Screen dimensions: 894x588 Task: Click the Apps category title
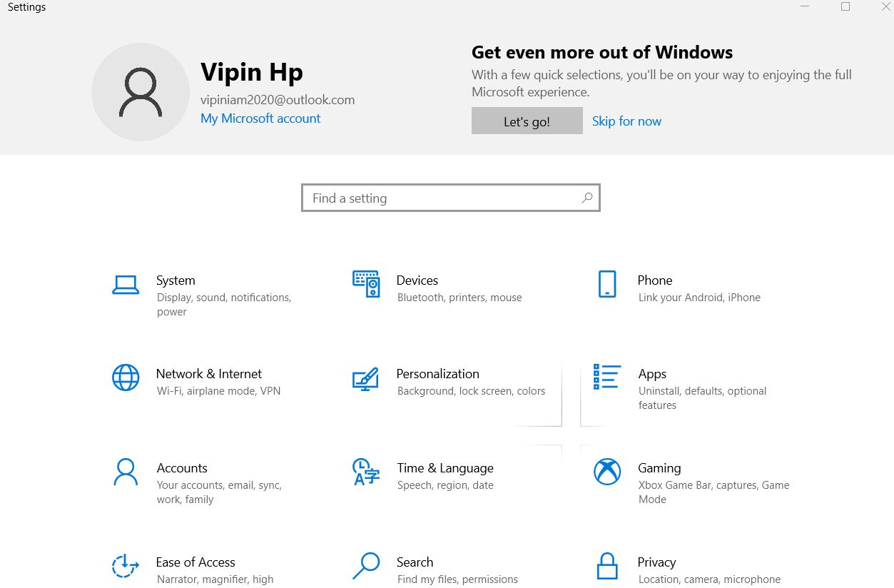click(652, 375)
